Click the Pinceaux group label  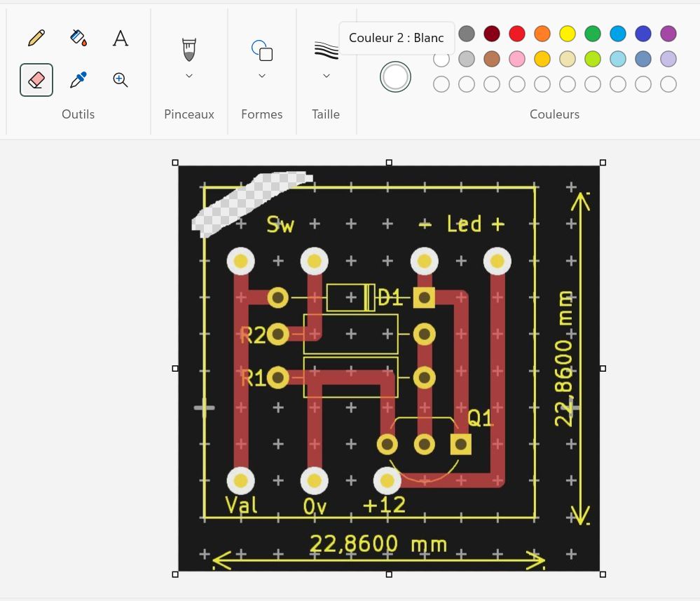click(189, 114)
